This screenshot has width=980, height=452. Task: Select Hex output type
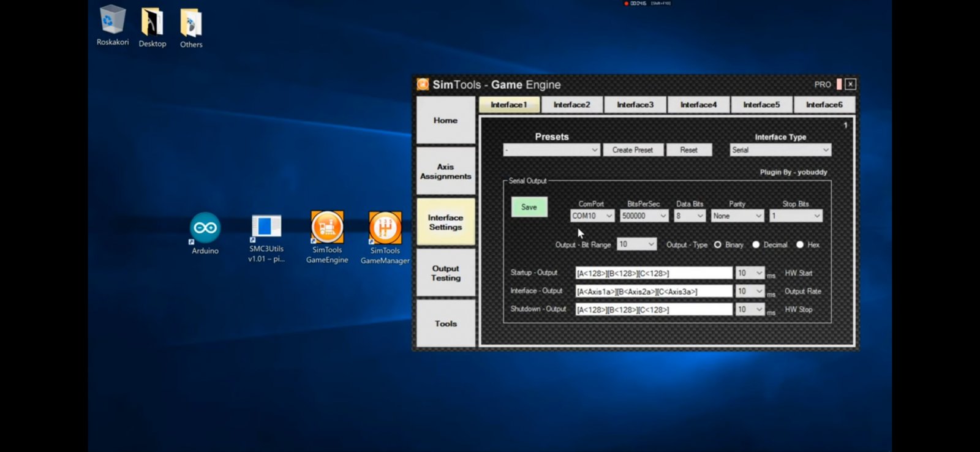(800, 244)
